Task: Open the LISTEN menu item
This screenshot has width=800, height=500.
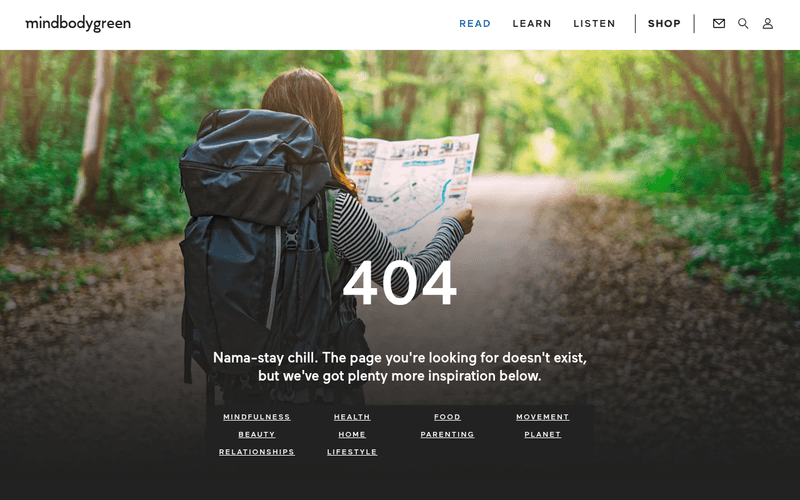Action: pos(594,23)
